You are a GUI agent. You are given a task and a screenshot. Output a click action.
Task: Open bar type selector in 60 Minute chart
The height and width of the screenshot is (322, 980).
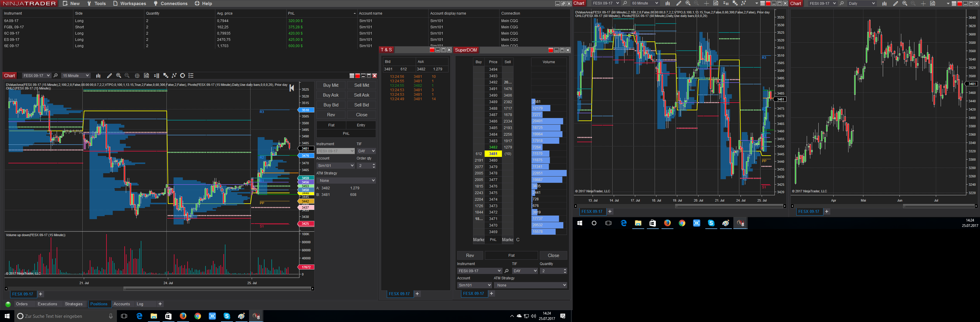tap(667, 3)
